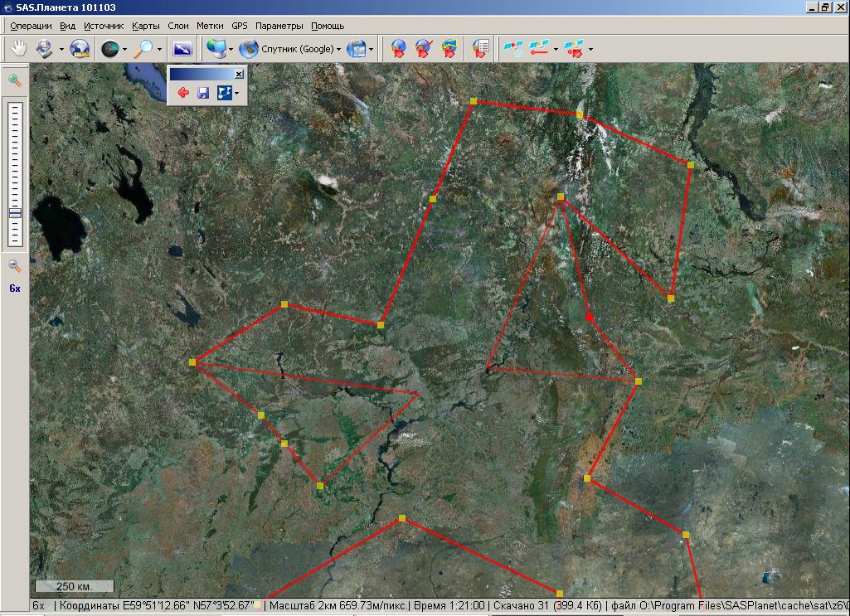Open the placemark manager list icon
Viewport: 850px width, 616px height.
(x=479, y=49)
